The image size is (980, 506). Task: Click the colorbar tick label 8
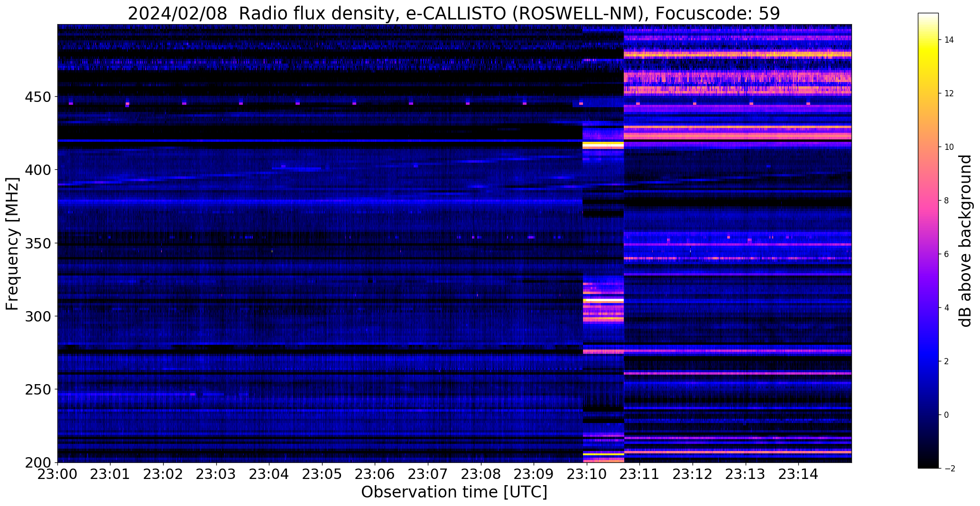[947, 201]
